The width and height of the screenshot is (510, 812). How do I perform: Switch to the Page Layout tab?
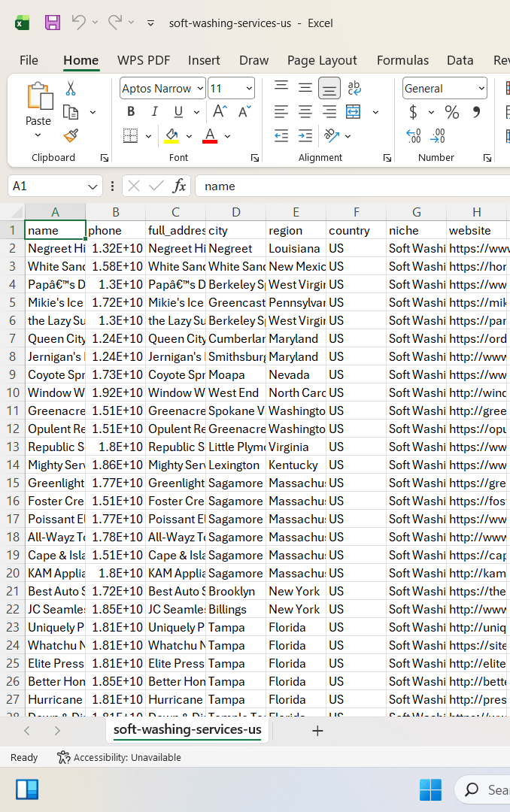pyautogui.click(x=322, y=61)
